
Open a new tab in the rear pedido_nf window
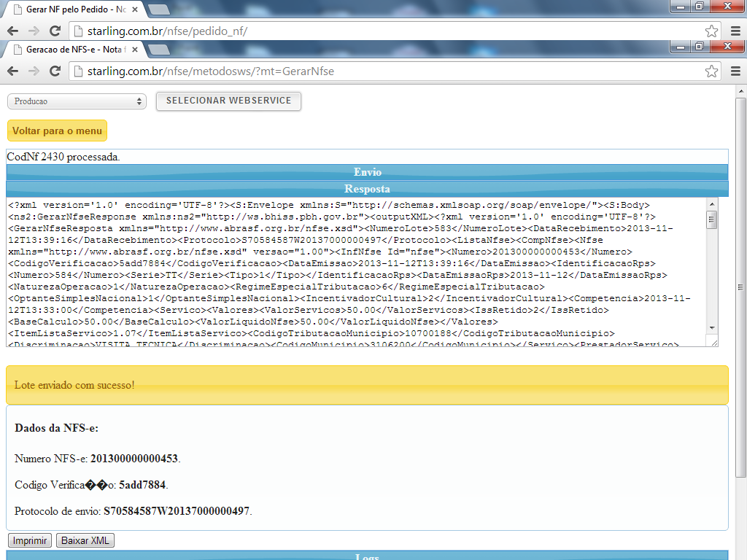click(x=158, y=9)
